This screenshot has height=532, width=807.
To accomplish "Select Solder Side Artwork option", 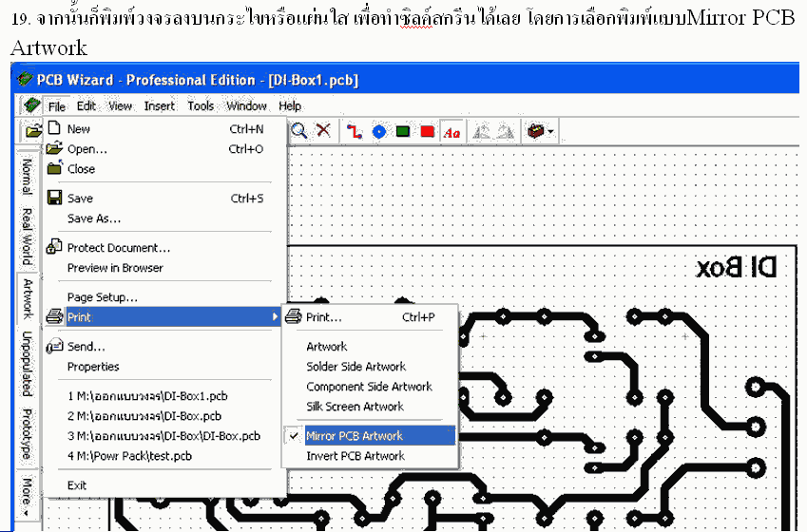I will point(370,367).
